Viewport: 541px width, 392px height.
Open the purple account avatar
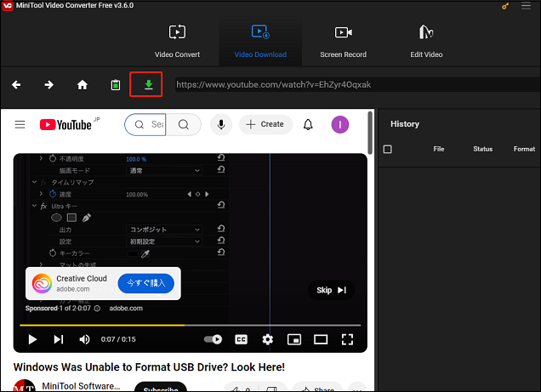click(340, 124)
